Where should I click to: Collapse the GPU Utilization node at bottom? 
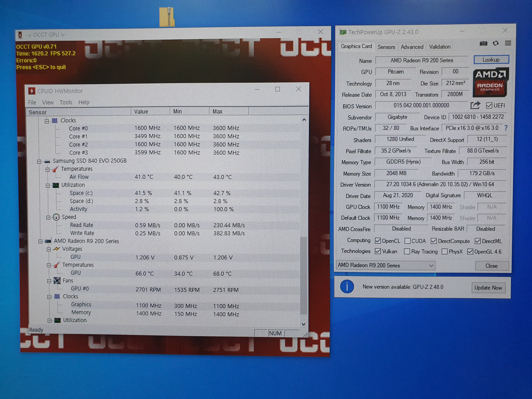coord(49,321)
